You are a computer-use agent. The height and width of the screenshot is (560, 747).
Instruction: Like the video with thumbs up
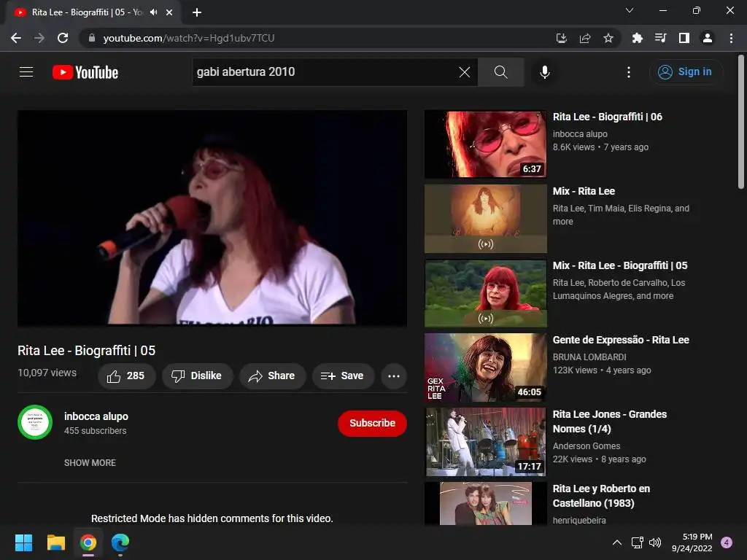(125, 376)
